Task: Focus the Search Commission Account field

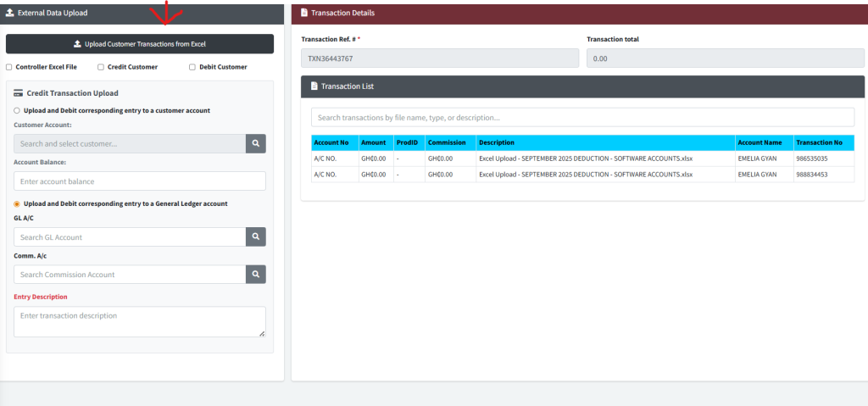Action: click(x=130, y=275)
